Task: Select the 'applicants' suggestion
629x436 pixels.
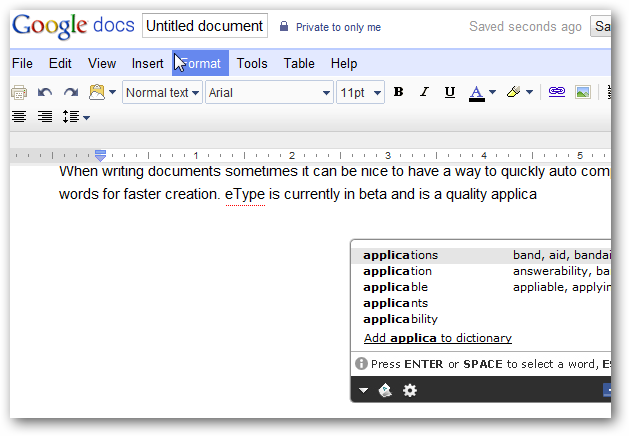Action: 395,303
